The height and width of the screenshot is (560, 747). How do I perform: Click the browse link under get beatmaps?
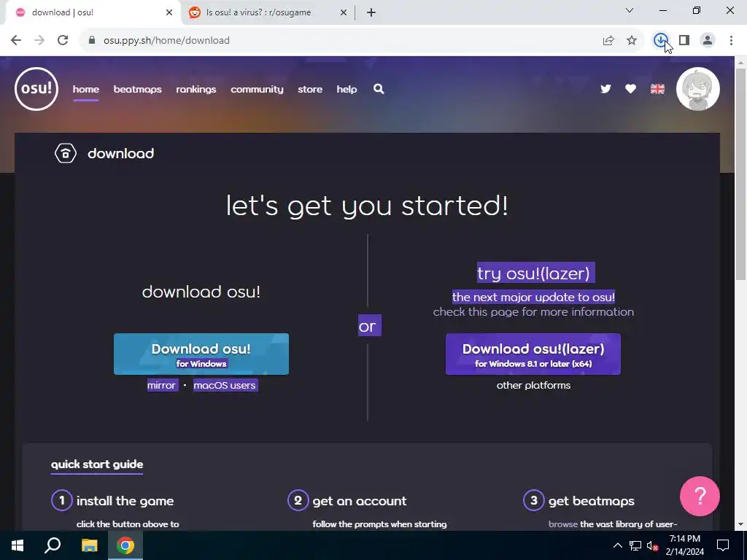pos(562,524)
